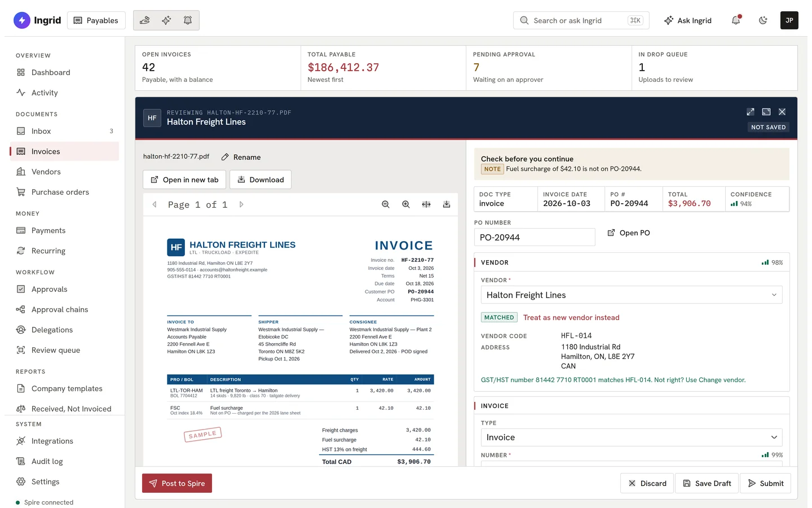The height and width of the screenshot is (508, 812).
Task: Click Open in new tab button
Action: 184,179
